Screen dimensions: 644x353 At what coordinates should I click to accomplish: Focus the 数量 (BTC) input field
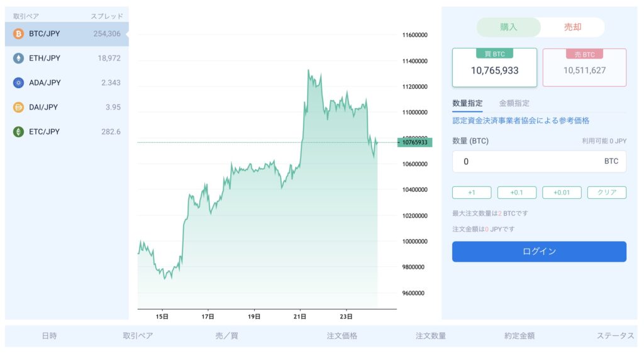pyautogui.click(x=539, y=162)
